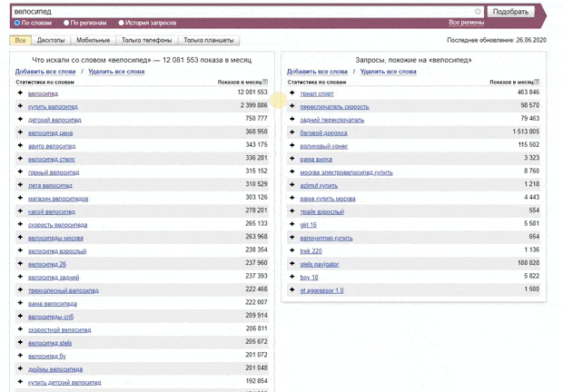Choose the «По регионам» radio option

click(x=65, y=23)
